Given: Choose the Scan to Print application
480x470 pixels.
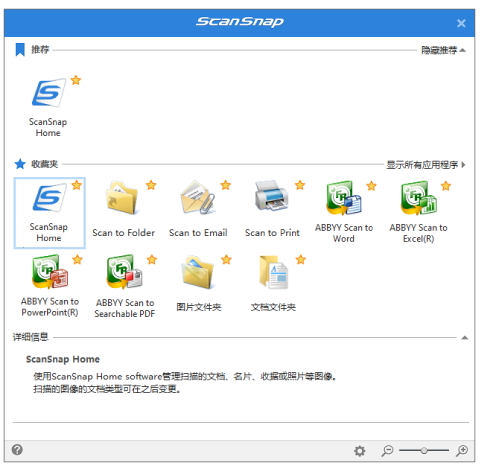Looking at the screenshot, I should pyautogui.click(x=272, y=209).
